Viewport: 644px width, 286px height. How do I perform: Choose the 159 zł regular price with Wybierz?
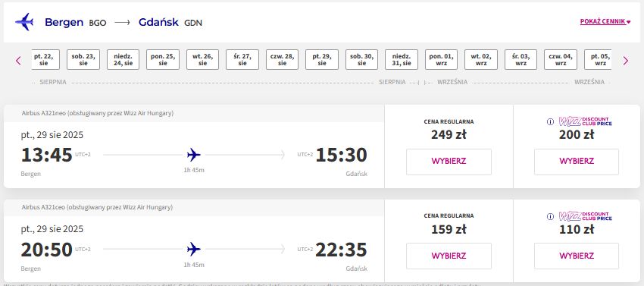tap(449, 256)
